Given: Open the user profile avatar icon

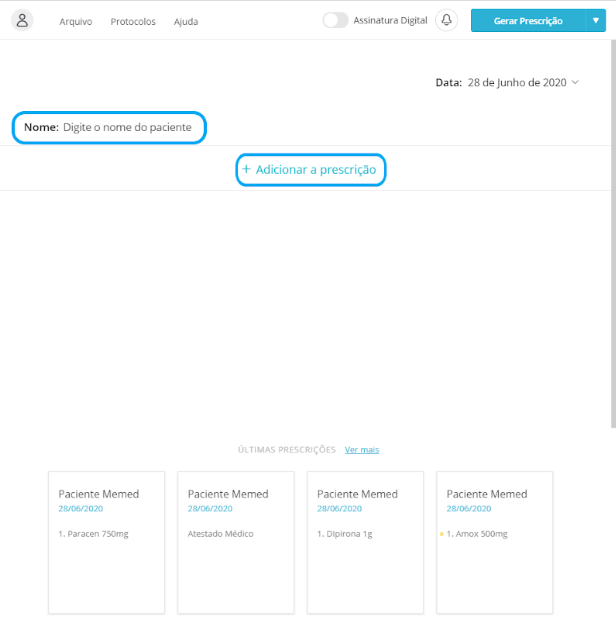Looking at the screenshot, I should (22, 20).
